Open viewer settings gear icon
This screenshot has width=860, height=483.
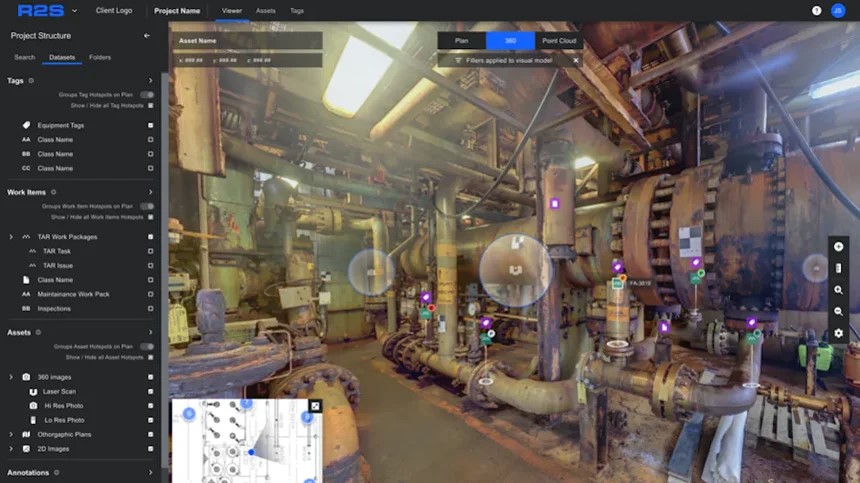click(838, 333)
